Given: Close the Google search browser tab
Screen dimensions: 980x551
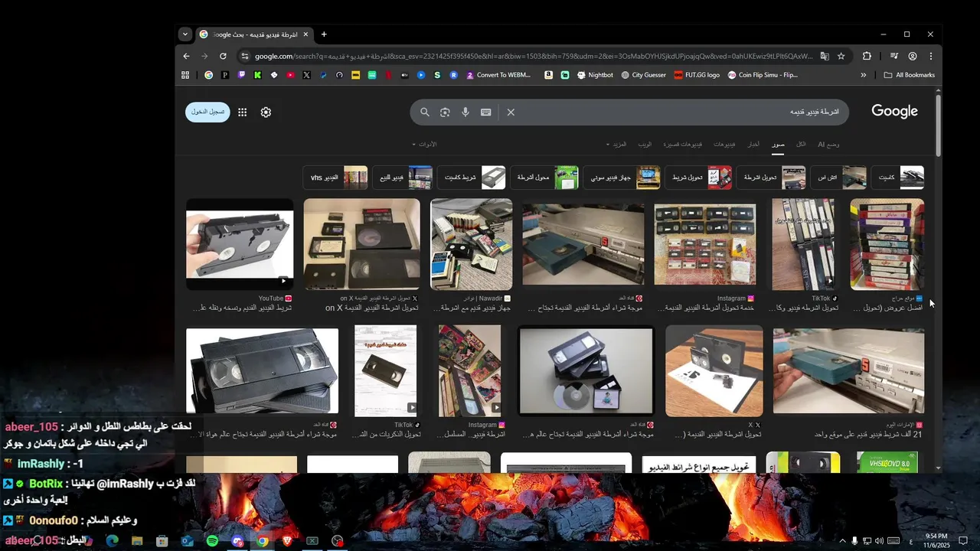Looking at the screenshot, I should pos(305,34).
